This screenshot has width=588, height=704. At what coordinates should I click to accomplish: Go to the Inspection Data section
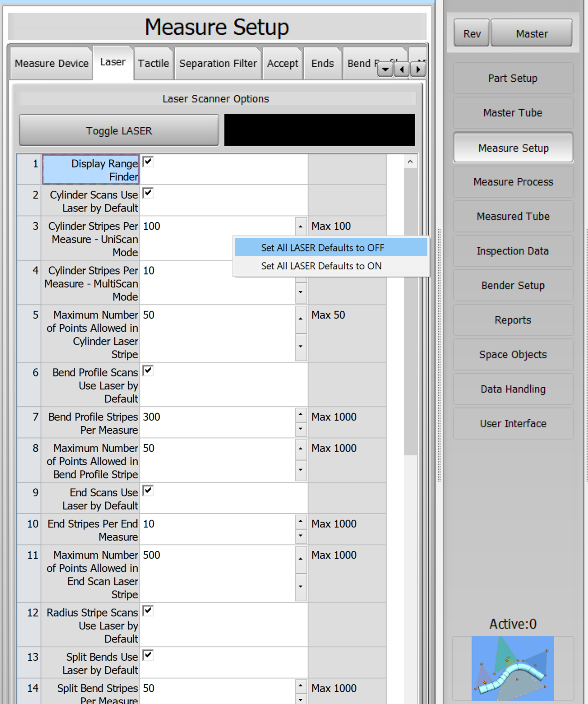click(513, 251)
